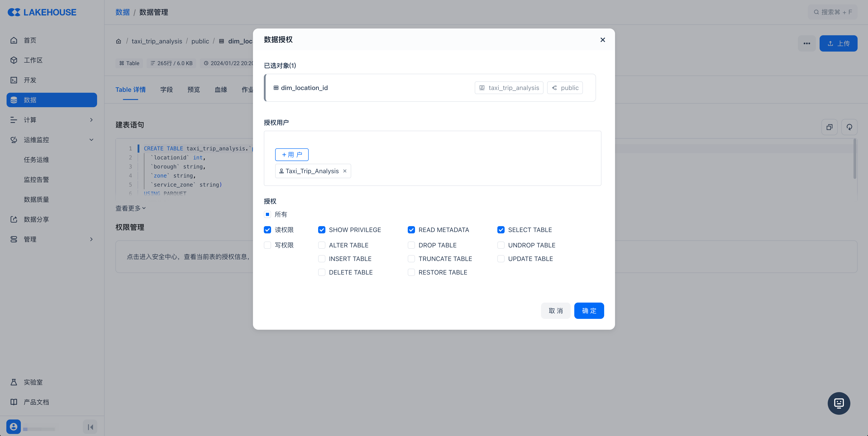Click the user avatar at bottom left
This screenshot has width=868, height=436.
tap(14, 427)
